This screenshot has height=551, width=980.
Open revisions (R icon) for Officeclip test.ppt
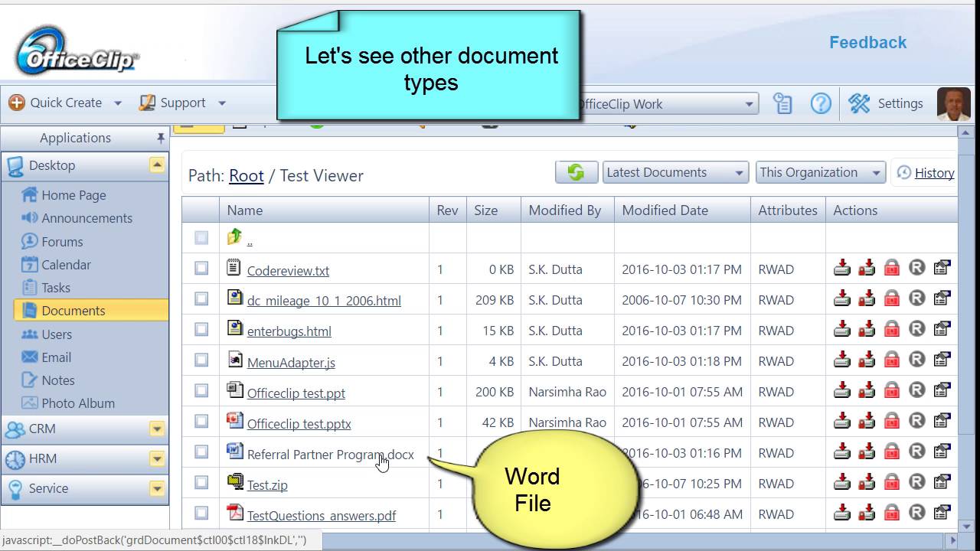click(916, 390)
